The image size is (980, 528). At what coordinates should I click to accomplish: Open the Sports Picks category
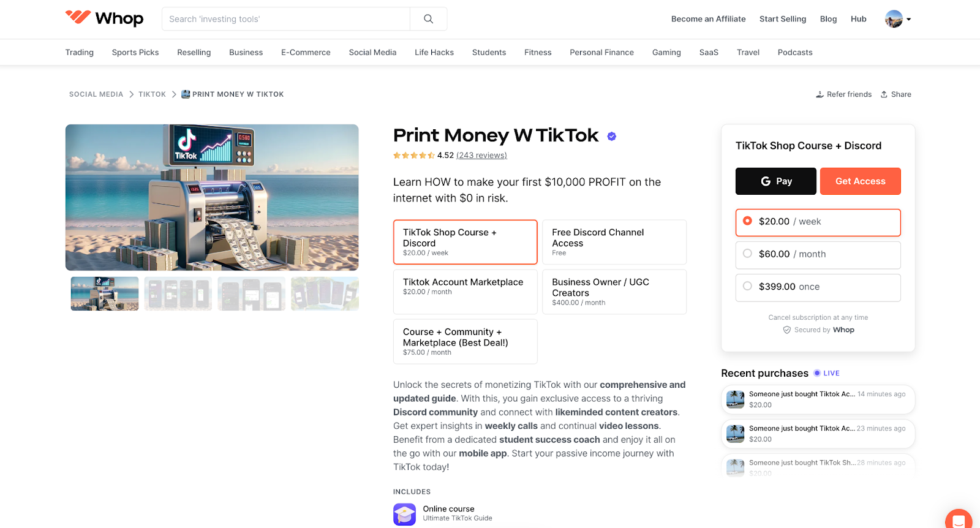[x=135, y=53]
